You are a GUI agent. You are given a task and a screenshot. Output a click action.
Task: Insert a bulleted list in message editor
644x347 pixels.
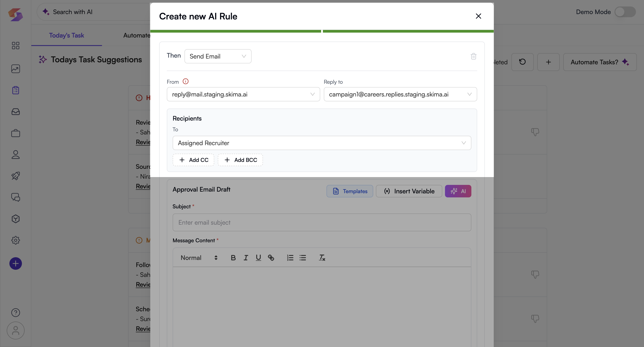coord(303,258)
